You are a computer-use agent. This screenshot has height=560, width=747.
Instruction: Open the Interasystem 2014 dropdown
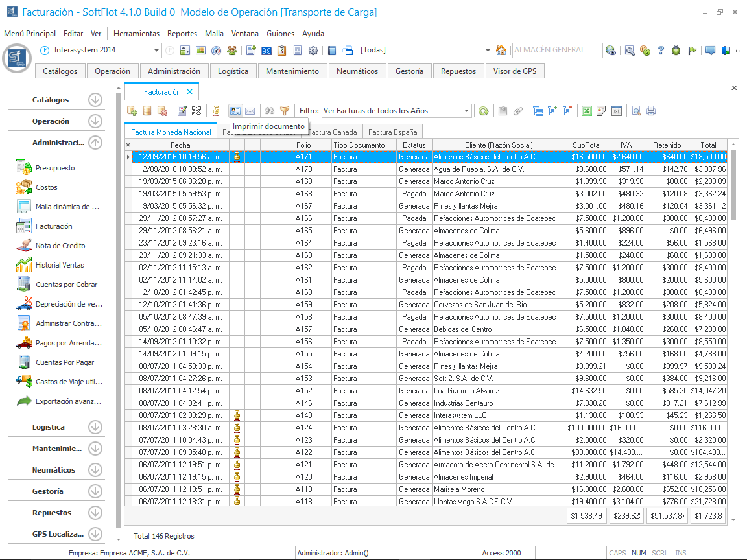point(157,51)
